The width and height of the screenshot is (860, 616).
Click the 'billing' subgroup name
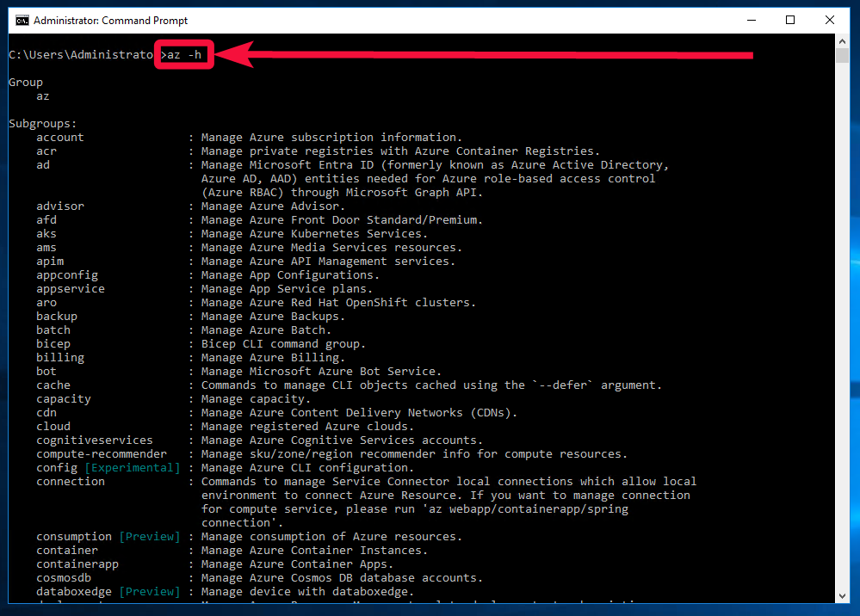pyautogui.click(x=60, y=357)
